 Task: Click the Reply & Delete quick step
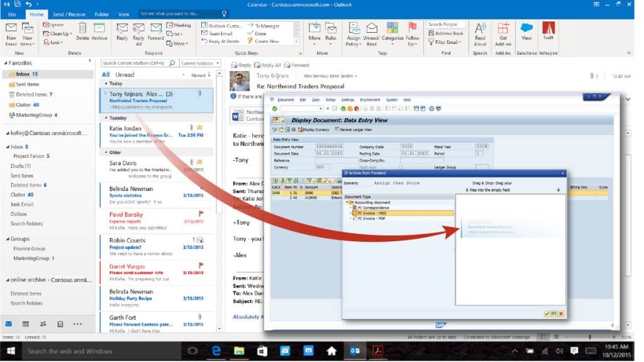pos(221,41)
